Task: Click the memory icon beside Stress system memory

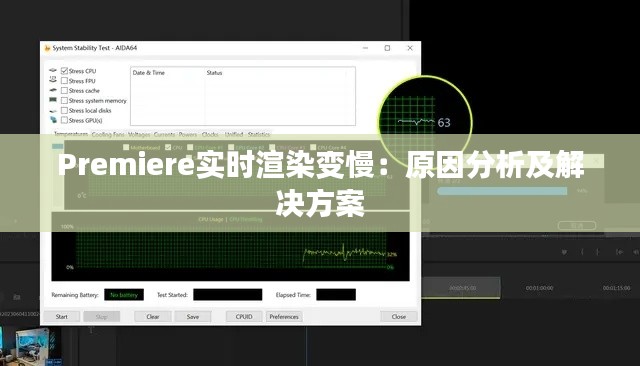Action: [x=53, y=100]
